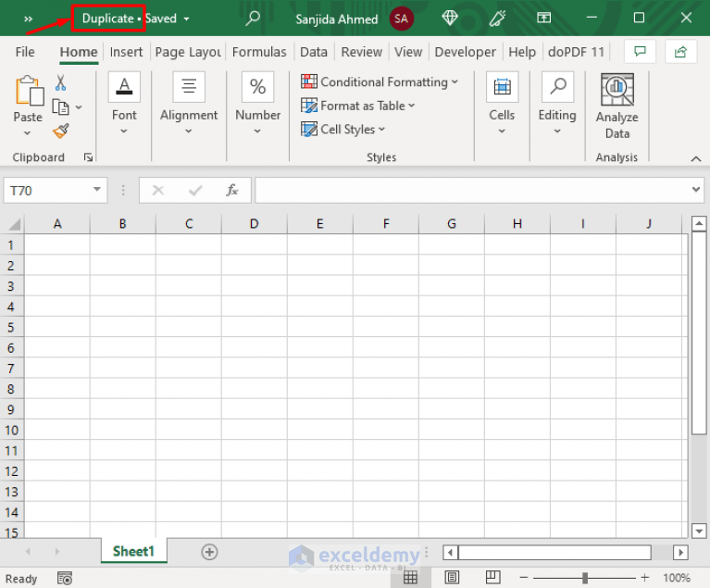Click the SA account avatar
The width and height of the screenshot is (710, 588).
tap(401, 19)
